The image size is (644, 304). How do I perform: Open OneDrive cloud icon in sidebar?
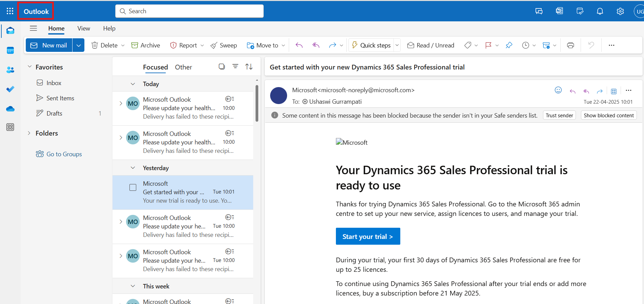(10, 109)
